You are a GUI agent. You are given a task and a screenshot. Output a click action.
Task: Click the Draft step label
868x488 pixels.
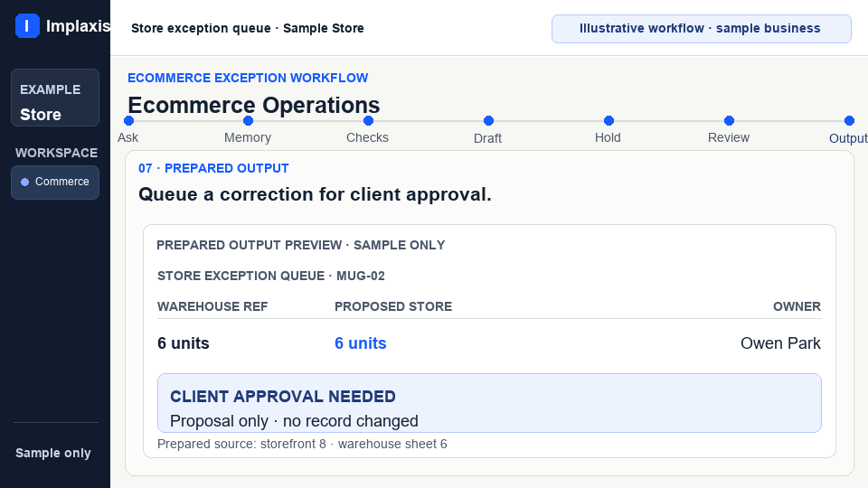pos(487,138)
